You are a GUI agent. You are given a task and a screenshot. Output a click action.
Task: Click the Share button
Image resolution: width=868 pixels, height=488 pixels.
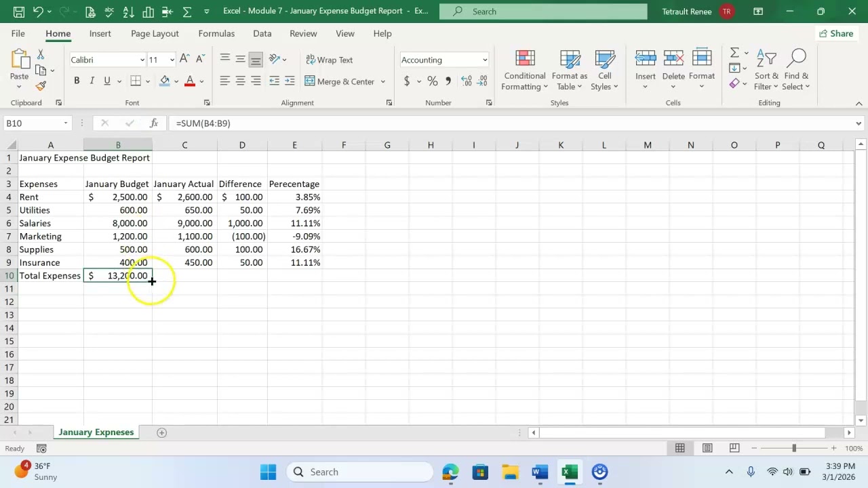pos(836,33)
